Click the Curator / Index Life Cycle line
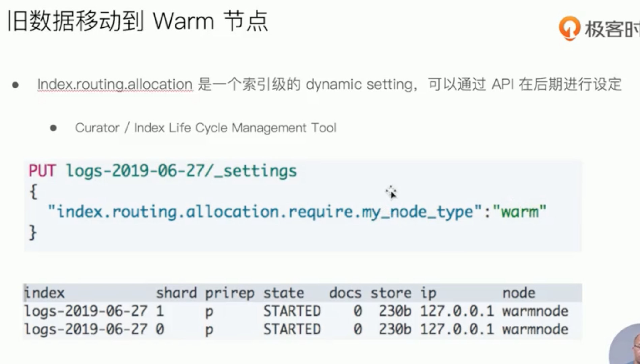 coord(205,128)
